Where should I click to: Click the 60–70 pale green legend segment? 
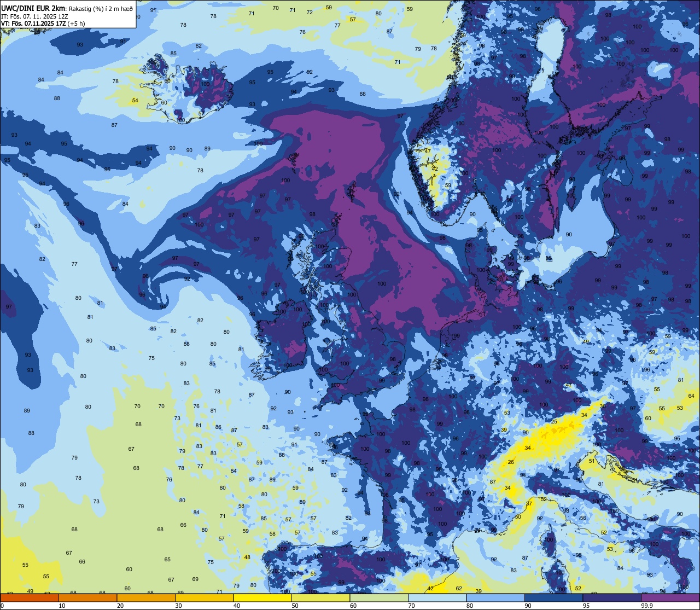pyautogui.click(x=379, y=598)
